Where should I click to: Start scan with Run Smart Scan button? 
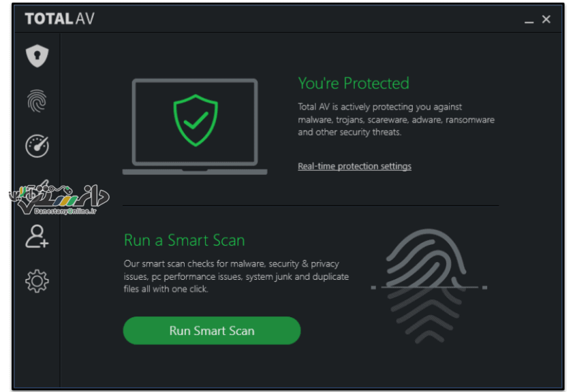[x=212, y=331]
